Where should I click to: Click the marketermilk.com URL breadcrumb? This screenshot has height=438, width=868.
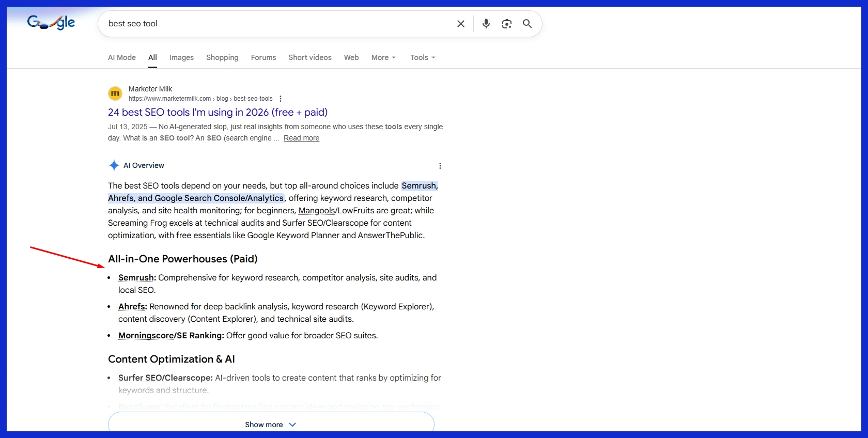(x=200, y=99)
